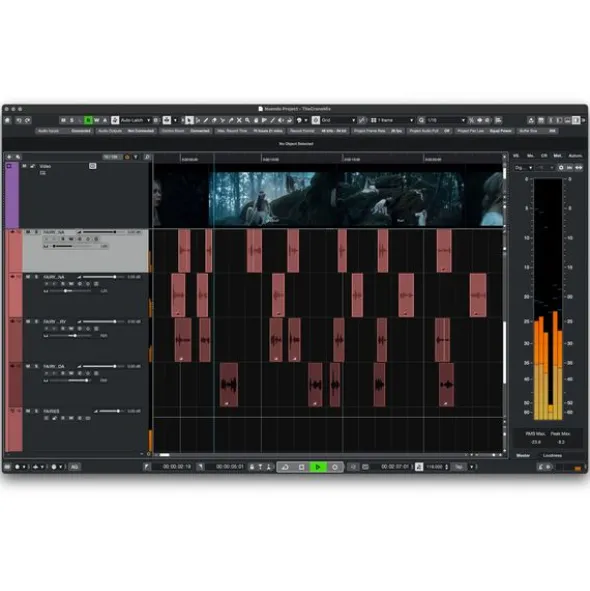Click the Stop transport button
The height and width of the screenshot is (591, 590).
tap(301, 467)
